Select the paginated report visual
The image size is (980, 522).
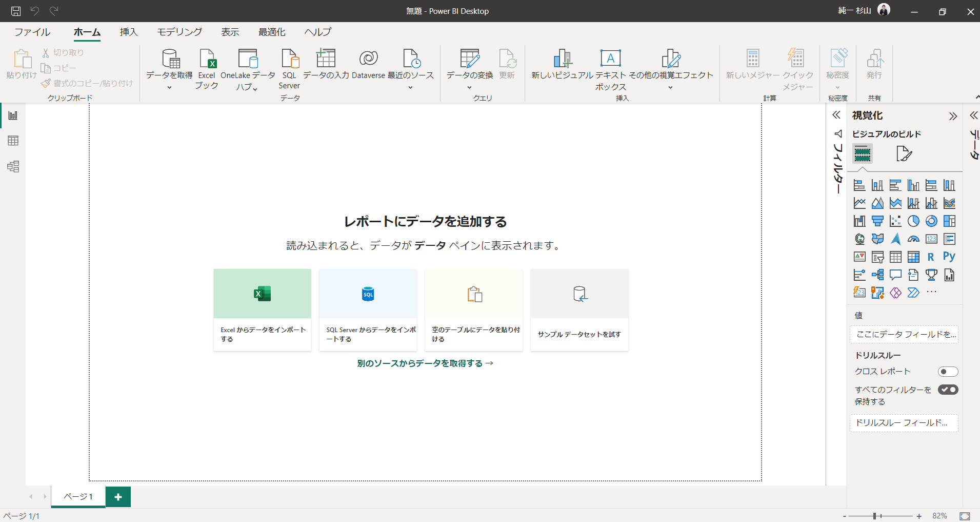point(949,275)
